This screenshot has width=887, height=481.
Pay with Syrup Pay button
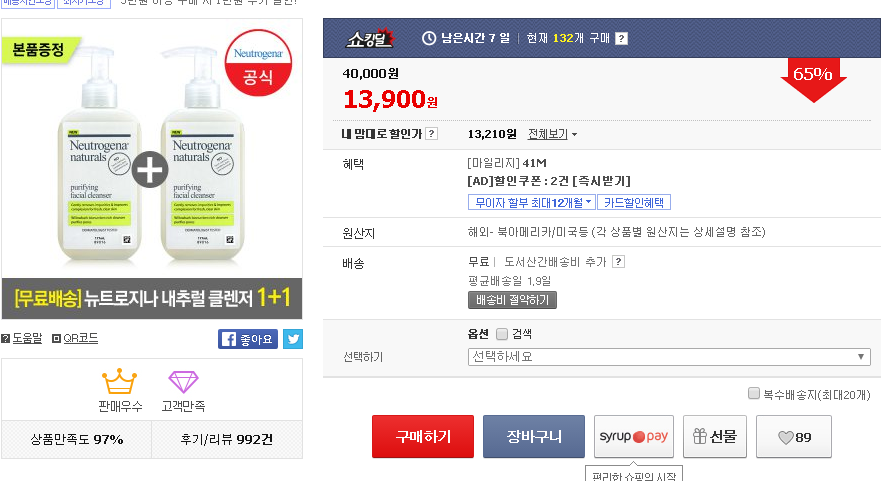point(634,437)
